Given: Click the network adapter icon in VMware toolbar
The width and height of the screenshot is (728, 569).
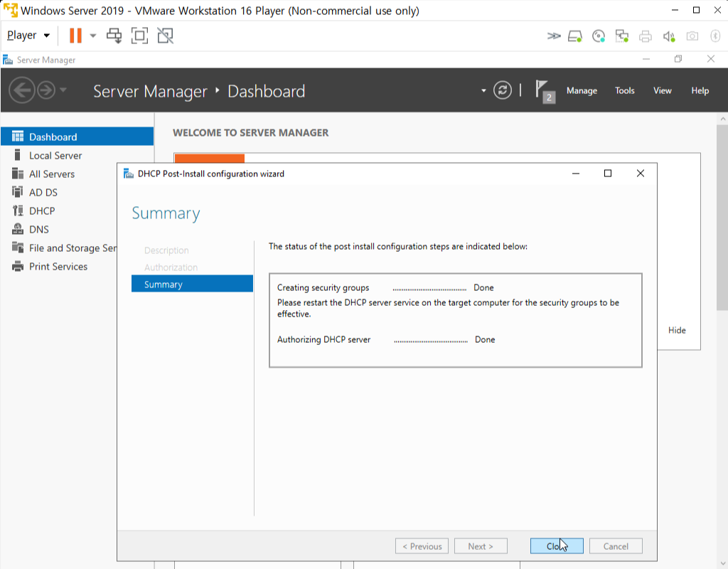Looking at the screenshot, I should tap(621, 36).
